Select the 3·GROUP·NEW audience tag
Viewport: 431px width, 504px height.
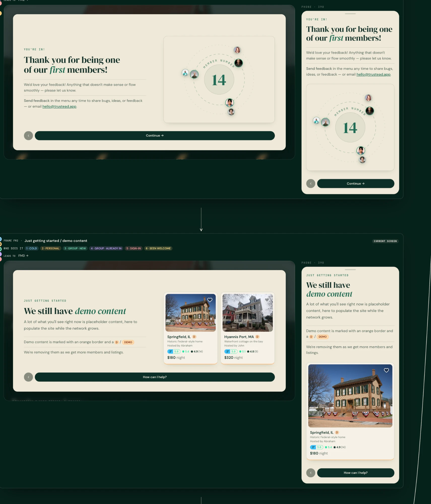(x=75, y=248)
